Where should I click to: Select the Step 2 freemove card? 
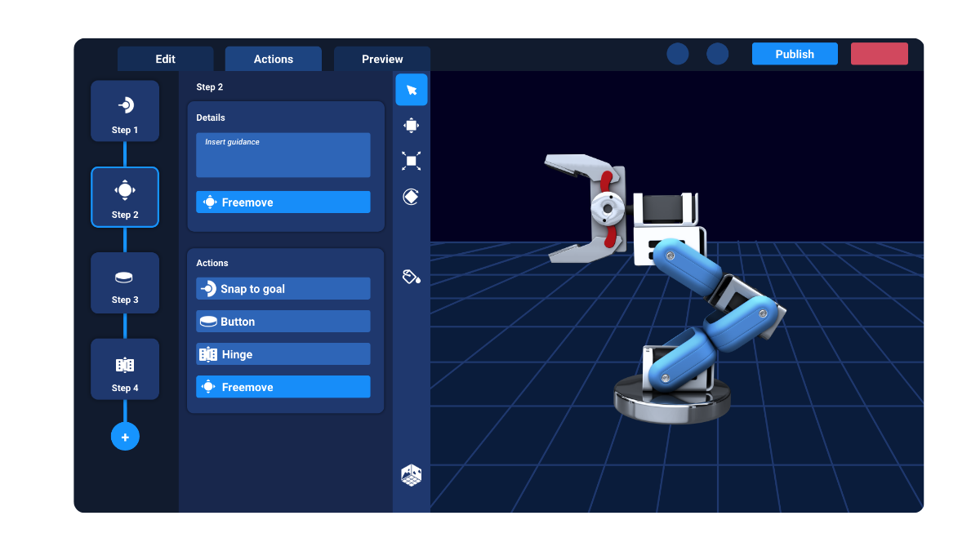(125, 197)
